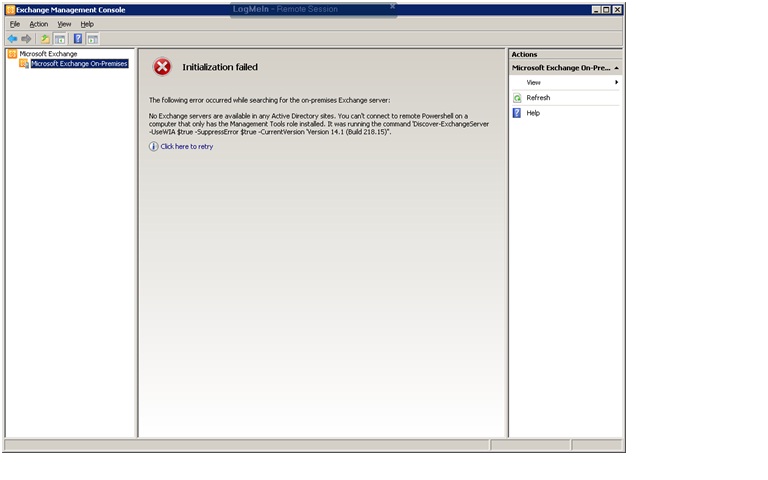Image resolution: width=768 pixels, height=480 pixels.
Task: Toggle the Show/Hide Action Pane icon
Action: (93, 39)
